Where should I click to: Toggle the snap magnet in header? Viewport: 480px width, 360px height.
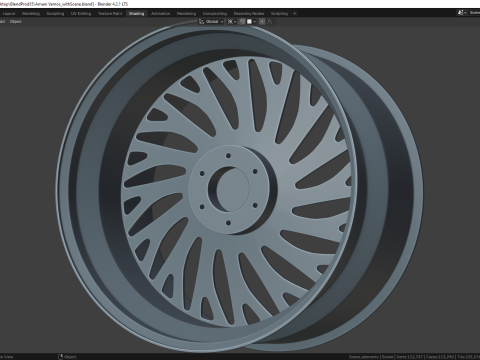pyautogui.click(x=242, y=22)
